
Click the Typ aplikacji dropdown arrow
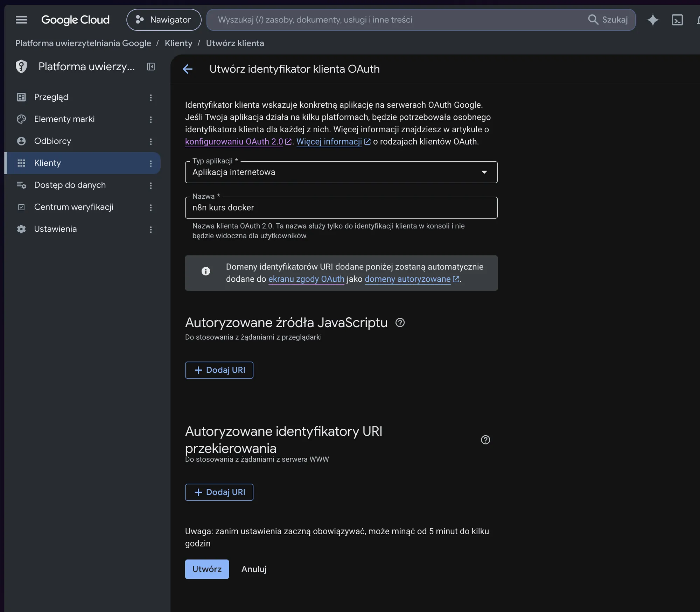tap(484, 172)
